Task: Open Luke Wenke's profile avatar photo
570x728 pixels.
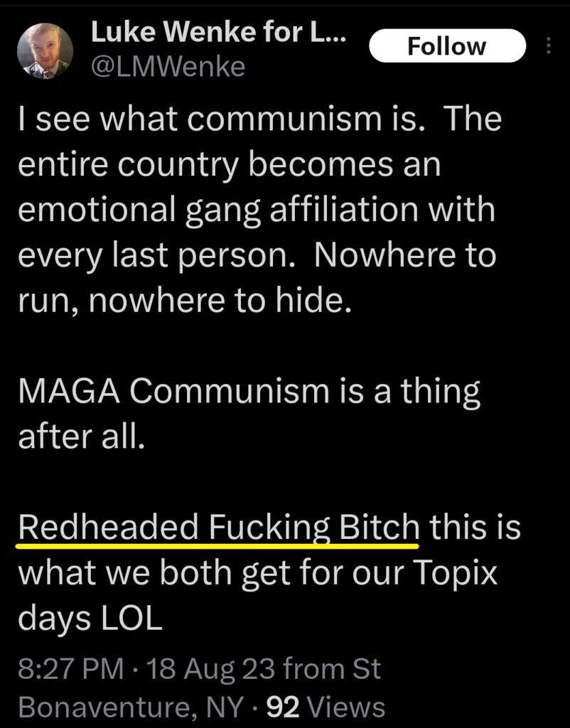Action: (x=45, y=51)
